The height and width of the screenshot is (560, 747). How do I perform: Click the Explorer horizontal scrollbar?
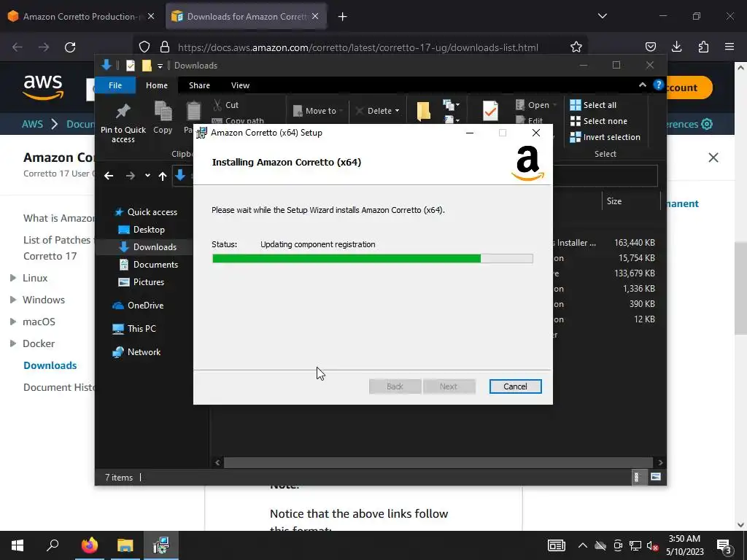click(438, 462)
